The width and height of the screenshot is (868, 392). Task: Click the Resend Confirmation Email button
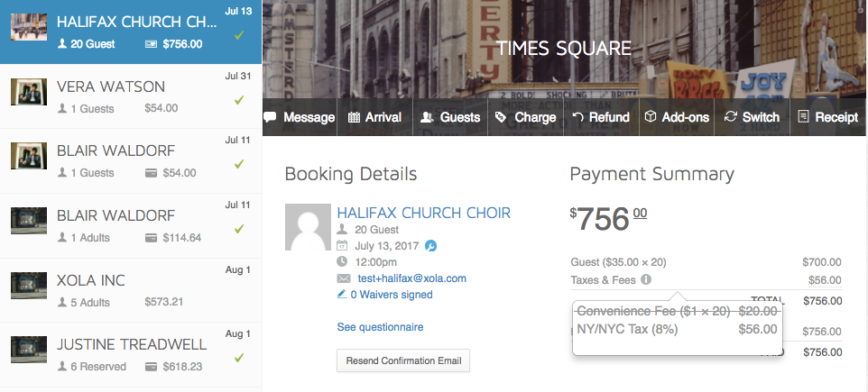pos(403,360)
